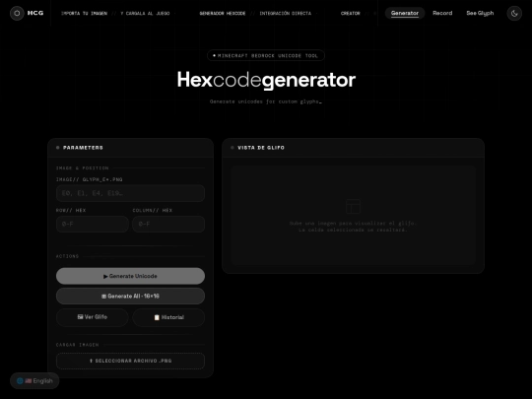532x399 pixels.
Task: Click the 'Importa tu imagen' ticker text
Action: [84, 13]
